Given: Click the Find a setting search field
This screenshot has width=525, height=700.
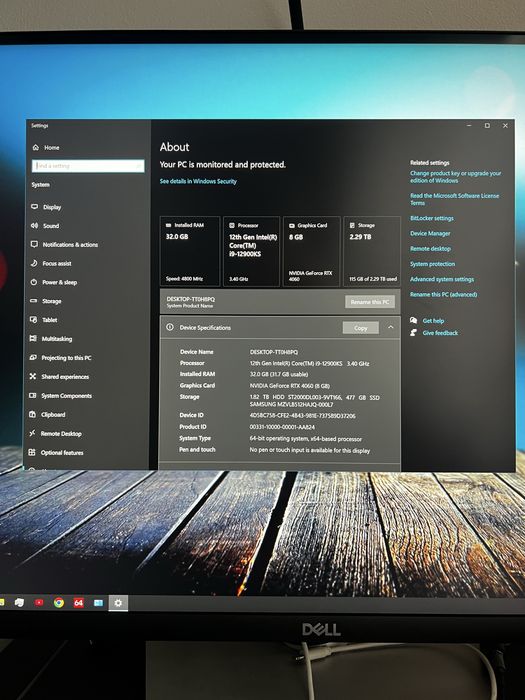Looking at the screenshot, I should (x=88, y=166).
